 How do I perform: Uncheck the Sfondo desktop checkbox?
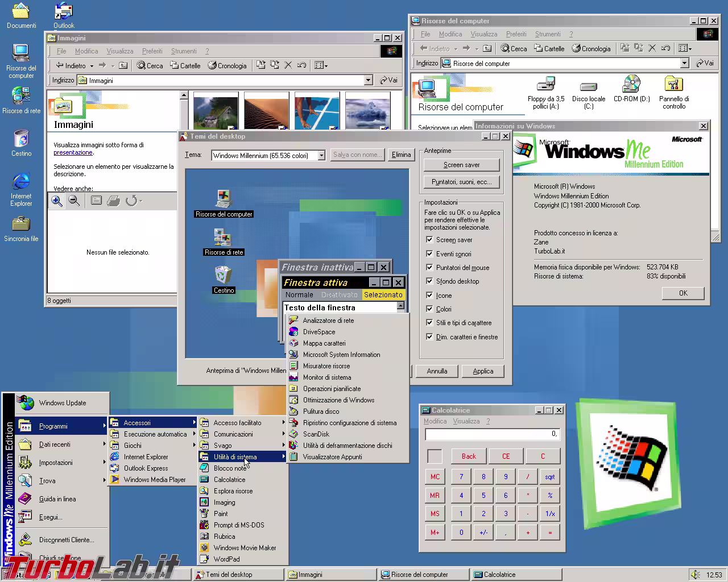(x=430, y=281)
